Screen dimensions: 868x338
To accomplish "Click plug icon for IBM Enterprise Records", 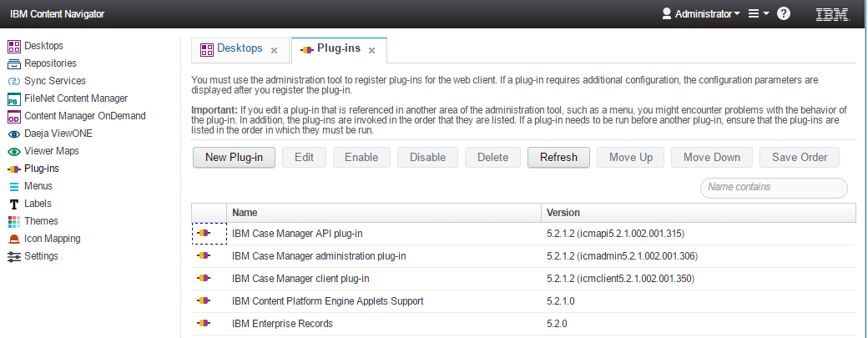I will pos(204,323).
